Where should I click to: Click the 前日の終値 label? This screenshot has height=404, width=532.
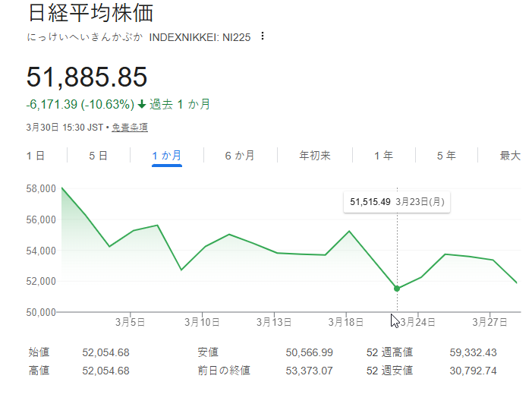pyautogui.click(x=224, y=370)
